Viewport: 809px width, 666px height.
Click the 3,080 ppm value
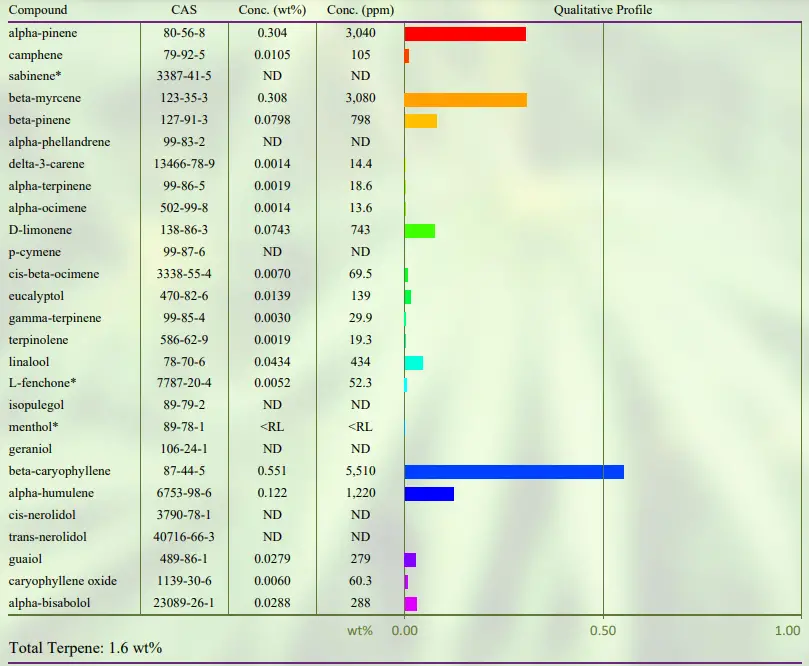[361, 98]
